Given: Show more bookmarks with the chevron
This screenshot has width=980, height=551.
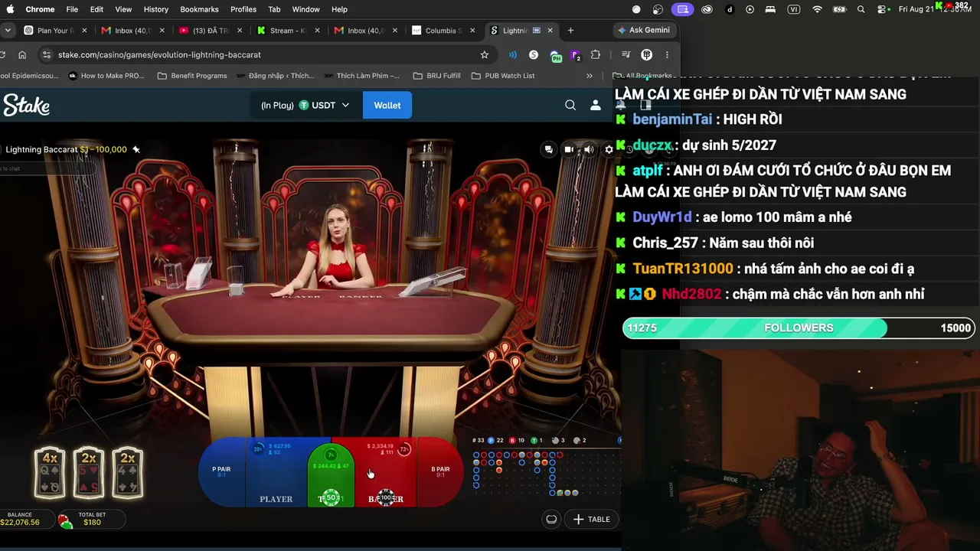Looking at the screenshot, I should pyautogui.click(x=590, y=76).
